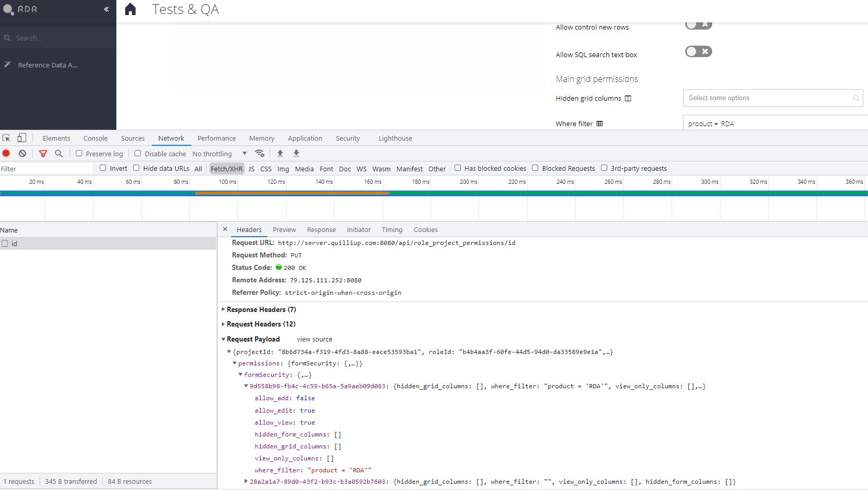
Task: Open the Performance DevTools tab
Action: pos(217,138)
